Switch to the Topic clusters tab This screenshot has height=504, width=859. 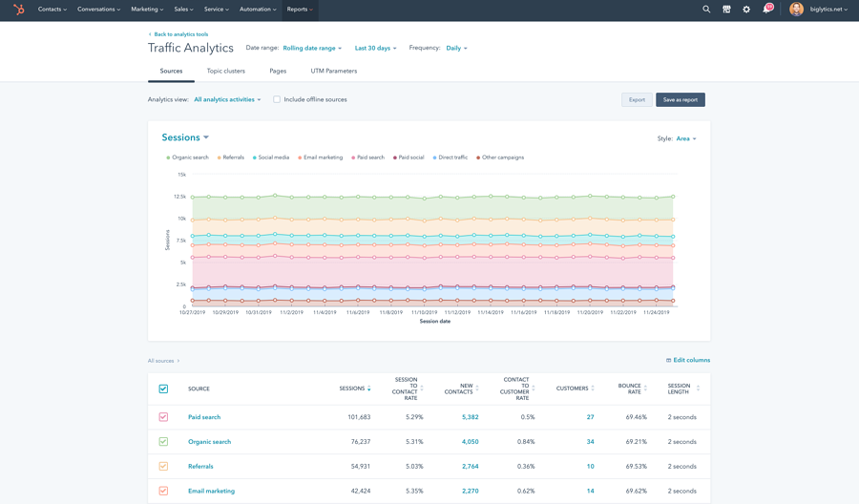click(225, 71)
